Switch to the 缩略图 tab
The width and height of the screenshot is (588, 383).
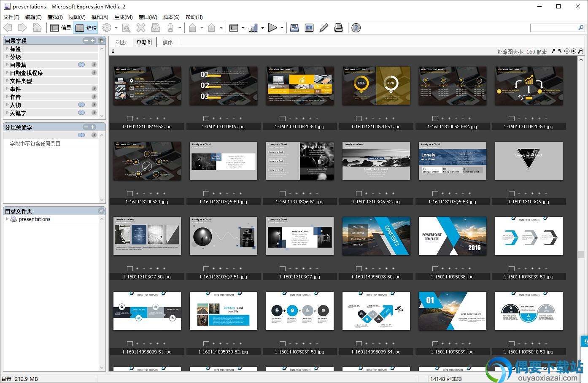tap(144, 42)
